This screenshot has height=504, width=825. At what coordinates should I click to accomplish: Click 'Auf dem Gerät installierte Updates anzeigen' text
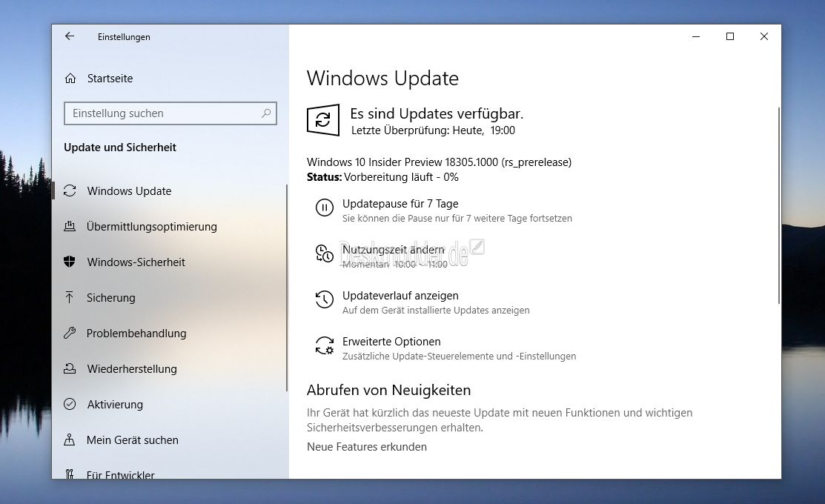click(x=436, y=311)
